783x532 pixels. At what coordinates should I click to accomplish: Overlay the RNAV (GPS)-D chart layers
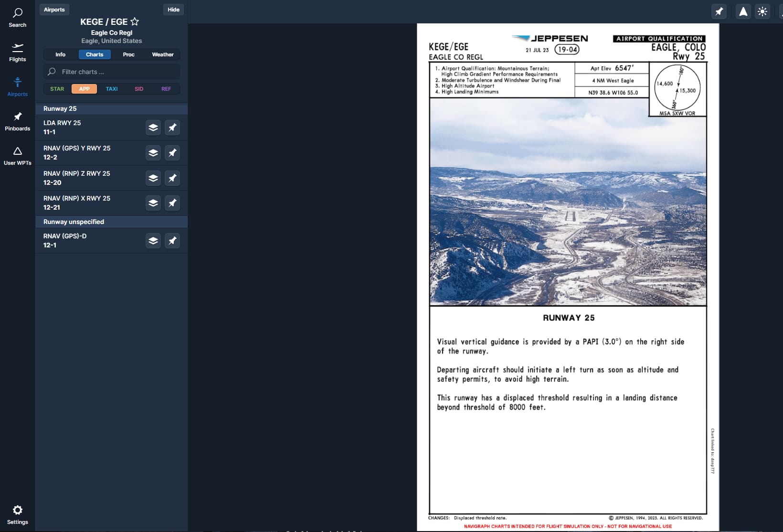[153, 241]
